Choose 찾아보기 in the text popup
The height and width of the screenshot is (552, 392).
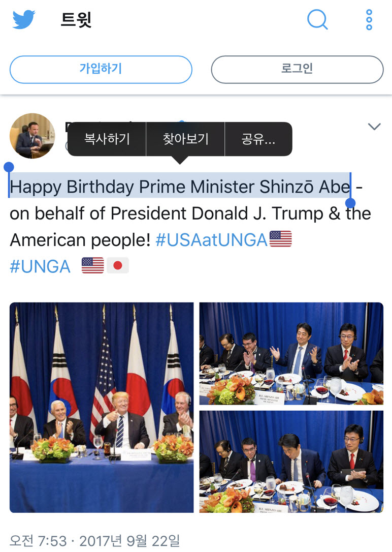coord(185,139)
